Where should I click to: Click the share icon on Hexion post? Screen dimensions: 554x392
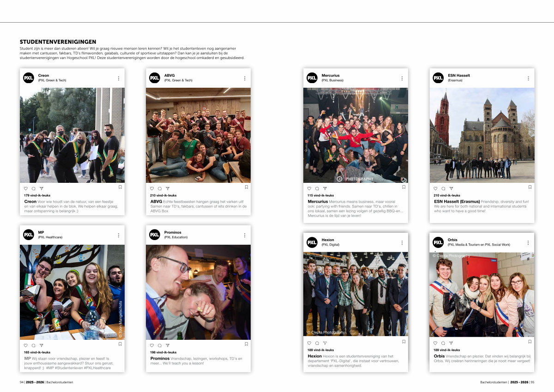click(x=325, y=343)
